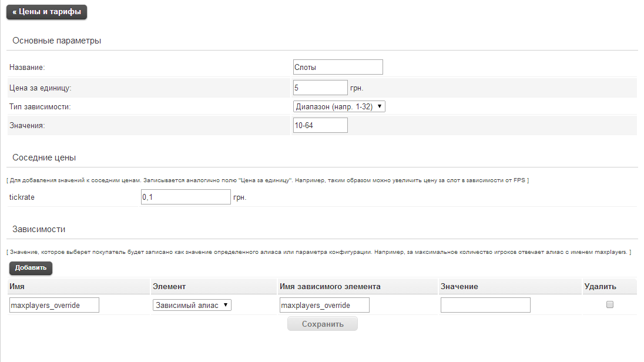Viewport: 644px width, 362px height.
Task: Select the Значения field with "10-64"
Action: point(320,125)
